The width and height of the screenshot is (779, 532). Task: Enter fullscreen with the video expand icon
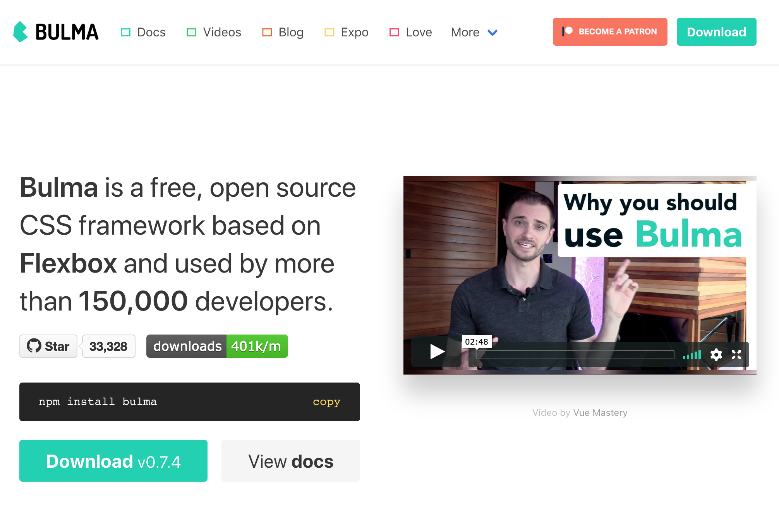click(736, 354)
